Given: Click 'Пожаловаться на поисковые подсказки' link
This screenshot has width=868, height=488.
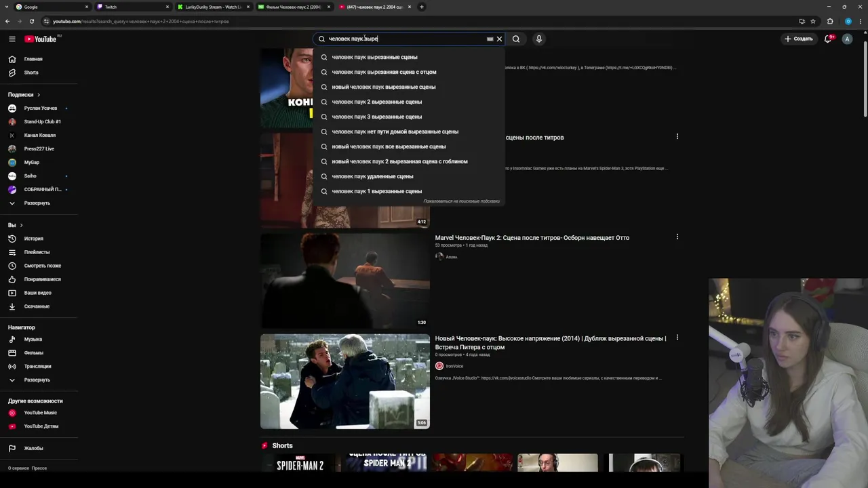Looking at the screenshot, I should (461, 201).
